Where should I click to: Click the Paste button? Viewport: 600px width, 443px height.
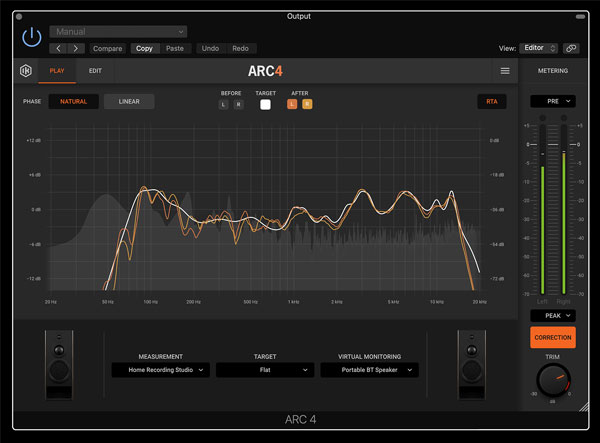coord(175,49)
